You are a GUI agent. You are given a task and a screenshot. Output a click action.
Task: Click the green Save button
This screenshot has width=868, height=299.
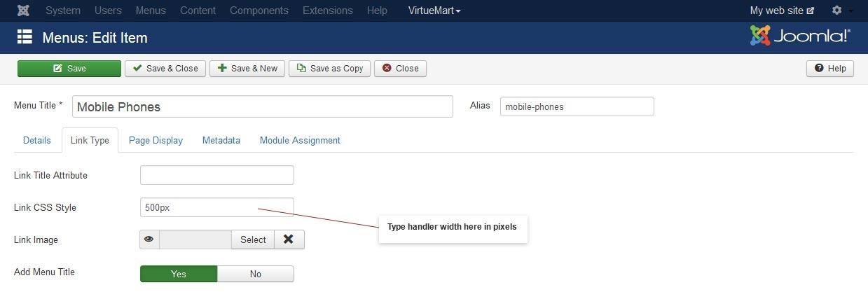69,69
